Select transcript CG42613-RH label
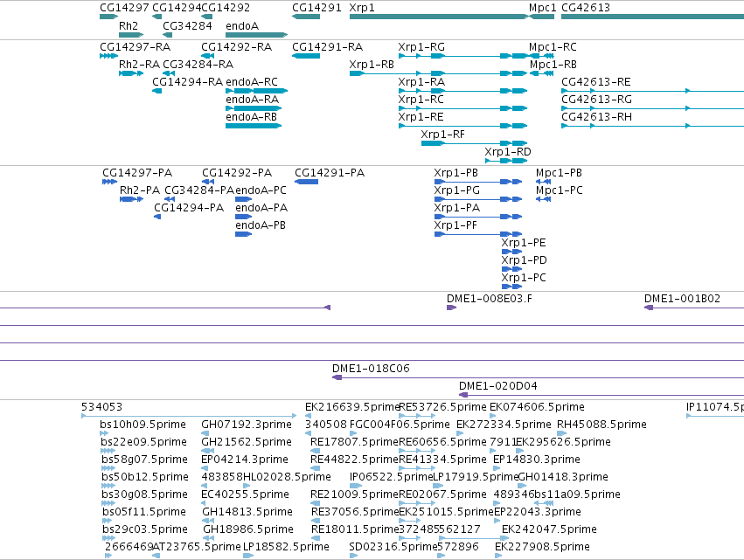Viewport: 744px width, 560px height. click(x=596, y=117)
